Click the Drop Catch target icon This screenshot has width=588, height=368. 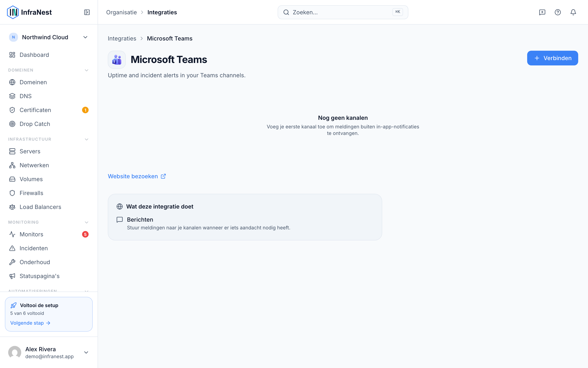12,124
